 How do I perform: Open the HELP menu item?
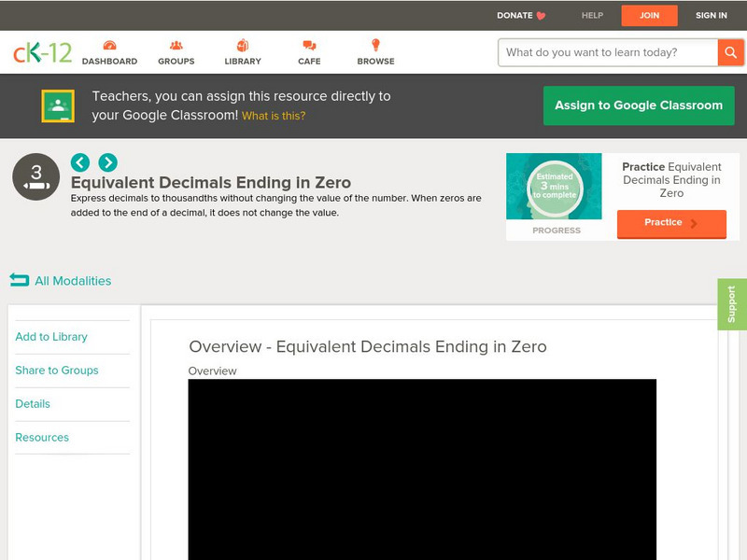coord(590,15)
